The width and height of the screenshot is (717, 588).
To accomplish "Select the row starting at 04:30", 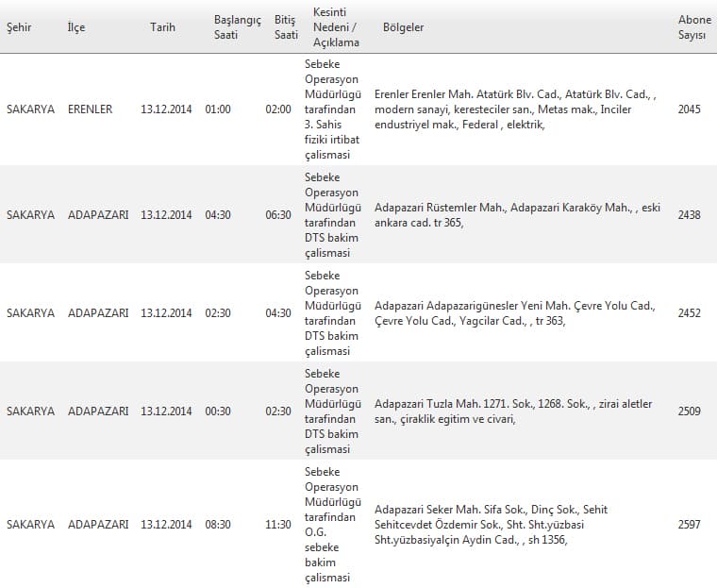I will (218, 215).
